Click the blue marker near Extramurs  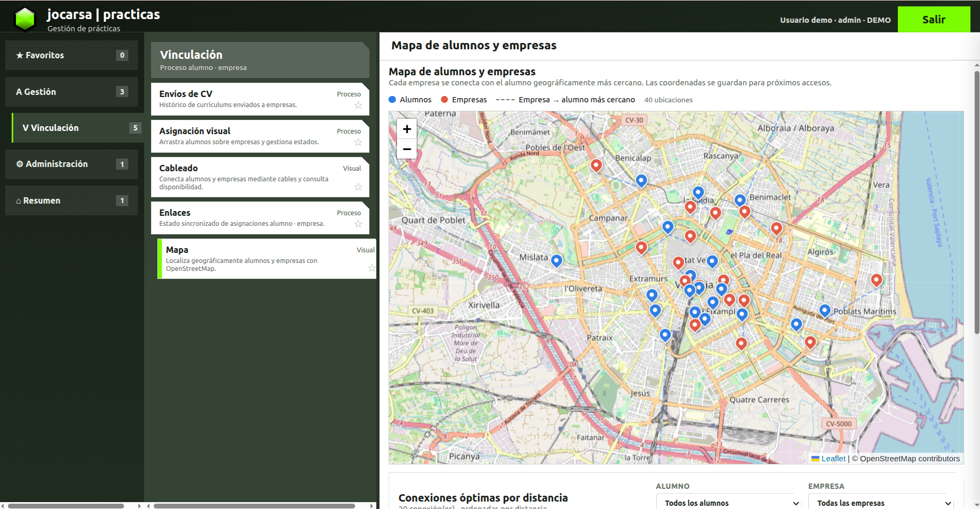(652, 295)
